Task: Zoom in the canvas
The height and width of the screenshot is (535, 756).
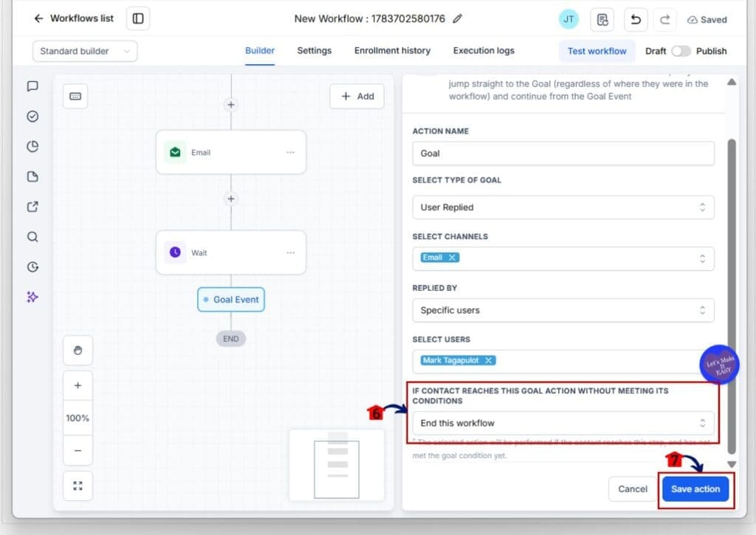Action: 78,386
